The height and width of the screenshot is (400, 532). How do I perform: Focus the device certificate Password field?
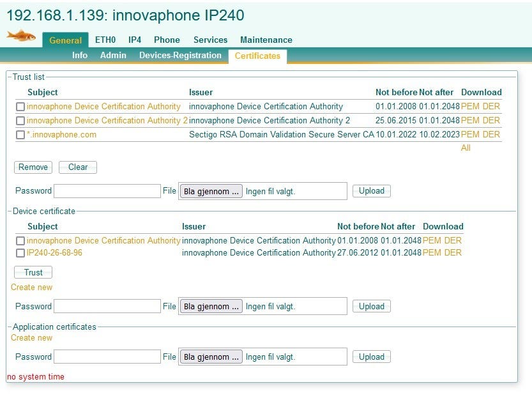[107, 306]
